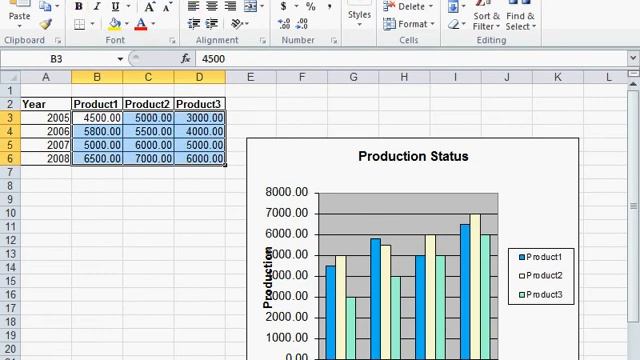The width and height of the screenshot is (640, 360).
Task: Open the Underline style dropdown arrow
Action: [129, 6]
